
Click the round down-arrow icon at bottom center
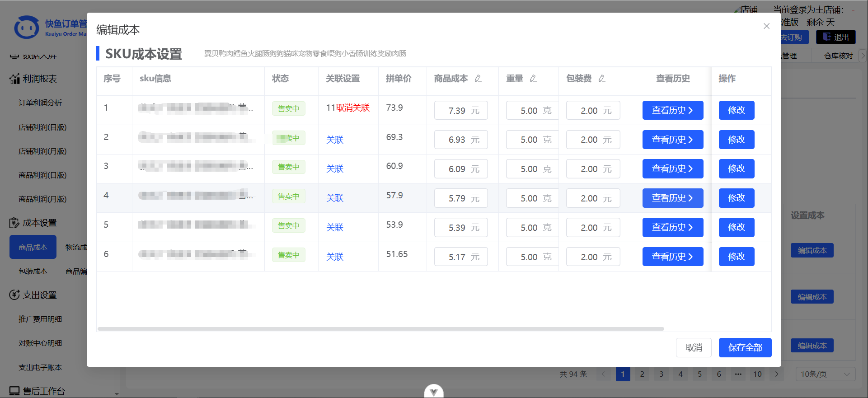click(x=434, y=391)
